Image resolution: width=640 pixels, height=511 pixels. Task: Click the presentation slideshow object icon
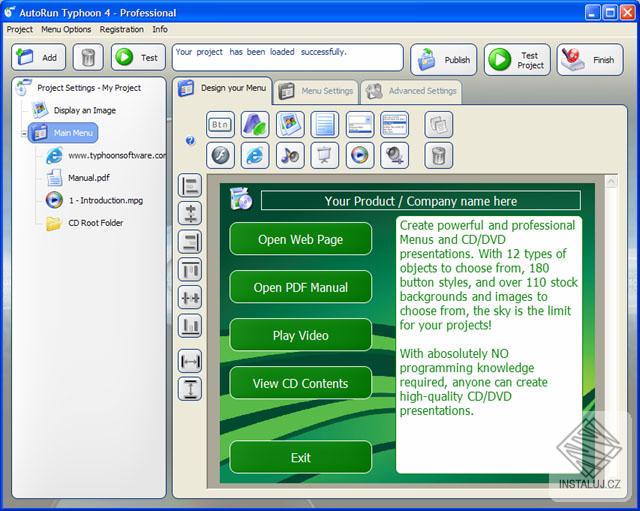point(325,156)
